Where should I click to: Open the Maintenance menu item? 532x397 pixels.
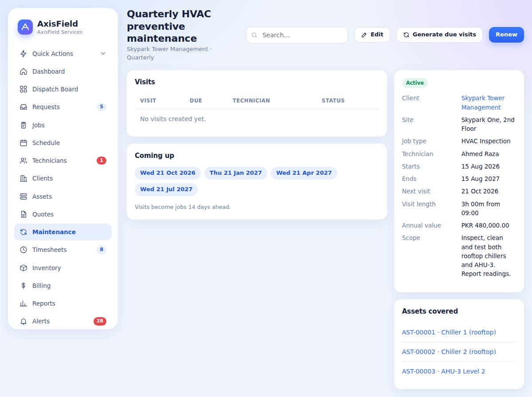pyautogui.click(x=63, y=232)
